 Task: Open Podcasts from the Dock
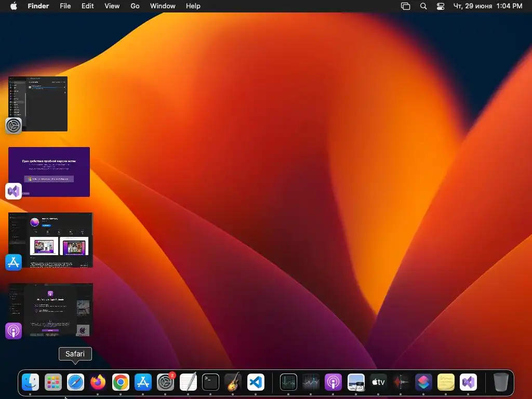333,382
